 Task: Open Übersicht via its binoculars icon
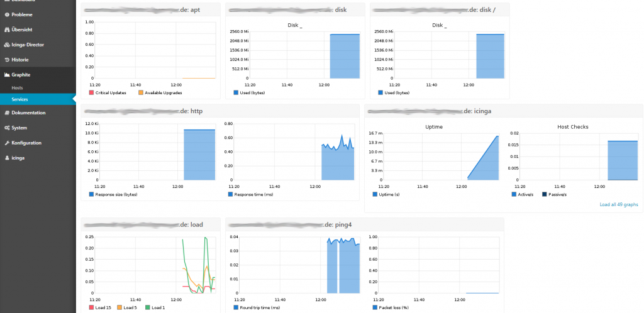[x=7, y=30]
